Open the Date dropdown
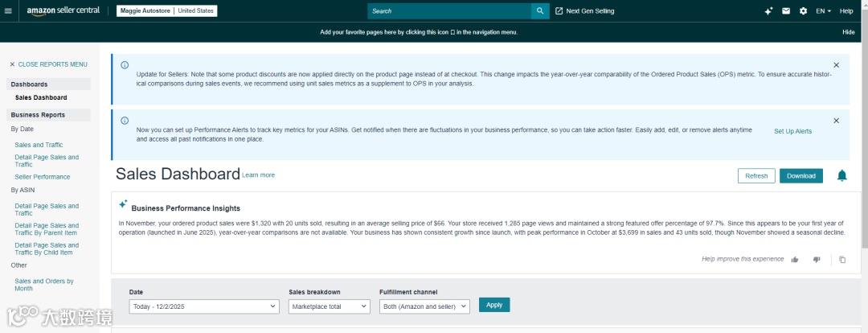Screen dimensions: 868x333 (204, 306)
